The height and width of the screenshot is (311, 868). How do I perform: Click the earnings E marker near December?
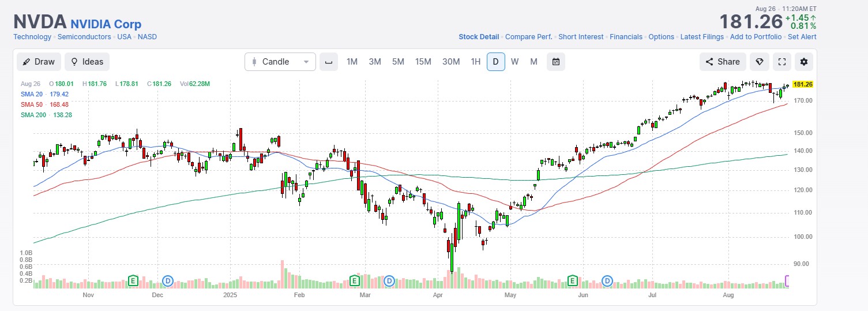coord(133,281)
